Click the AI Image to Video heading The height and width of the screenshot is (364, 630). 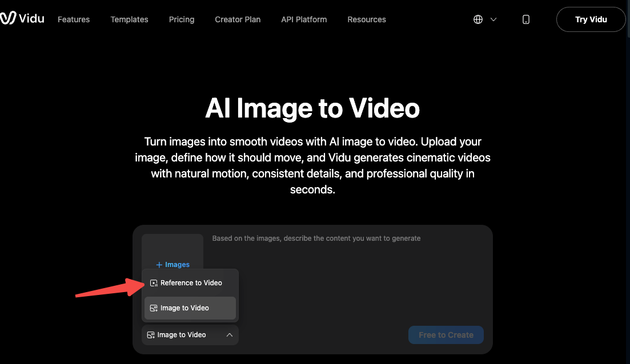312,108
